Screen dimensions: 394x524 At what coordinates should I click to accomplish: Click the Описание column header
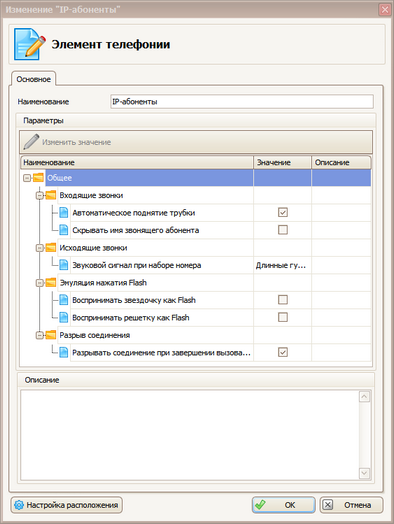341,162
